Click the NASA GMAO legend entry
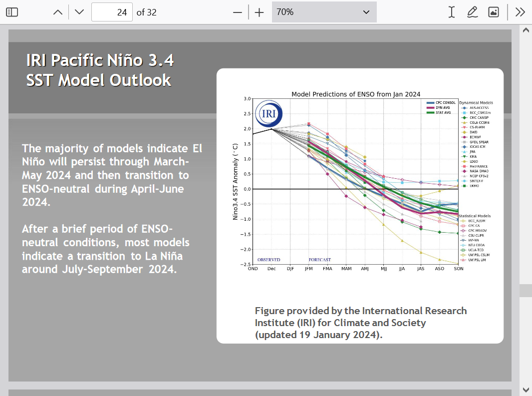This screenshot has width=532, height=396. pyautogui.click(x=475, y=171)
